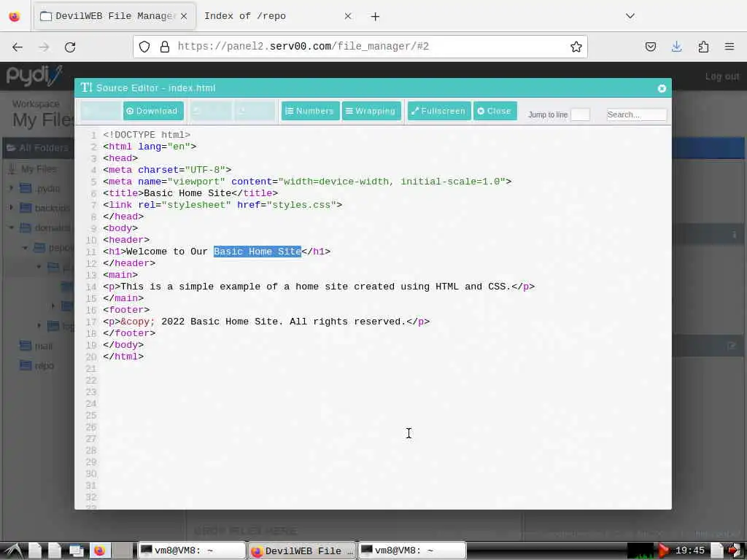The image size is (747, 560).
Task: Open a new tab with the plus icon
Action: click(x=375, y=17)
